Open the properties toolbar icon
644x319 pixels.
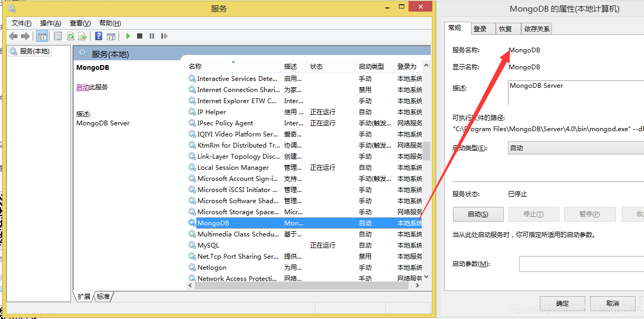pos(58,36)
